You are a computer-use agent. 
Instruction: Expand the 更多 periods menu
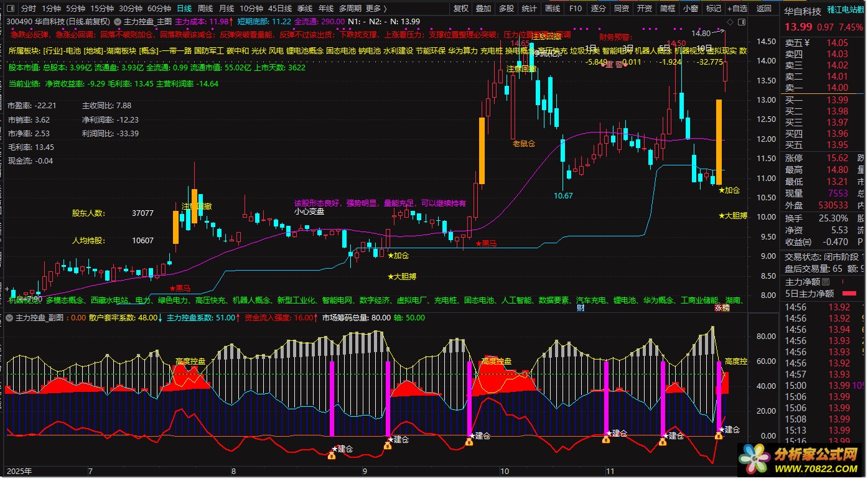coord(376,9)
